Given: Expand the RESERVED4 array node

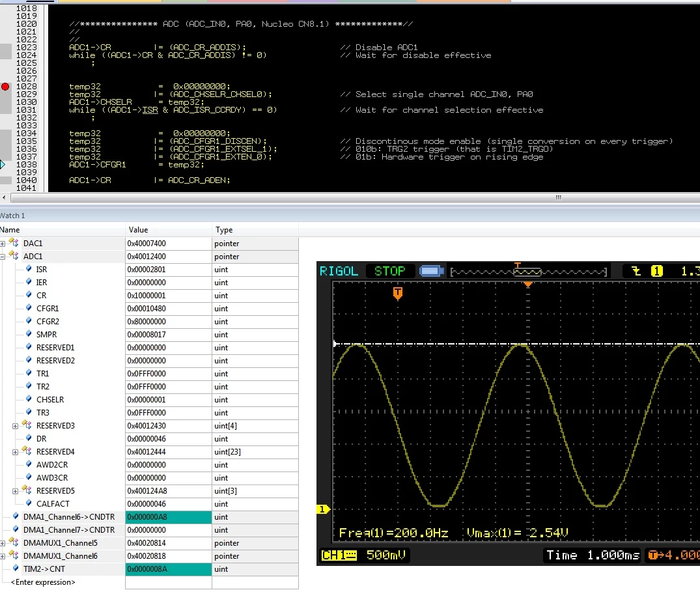Looking at the screenshot, I should point(15,452).
